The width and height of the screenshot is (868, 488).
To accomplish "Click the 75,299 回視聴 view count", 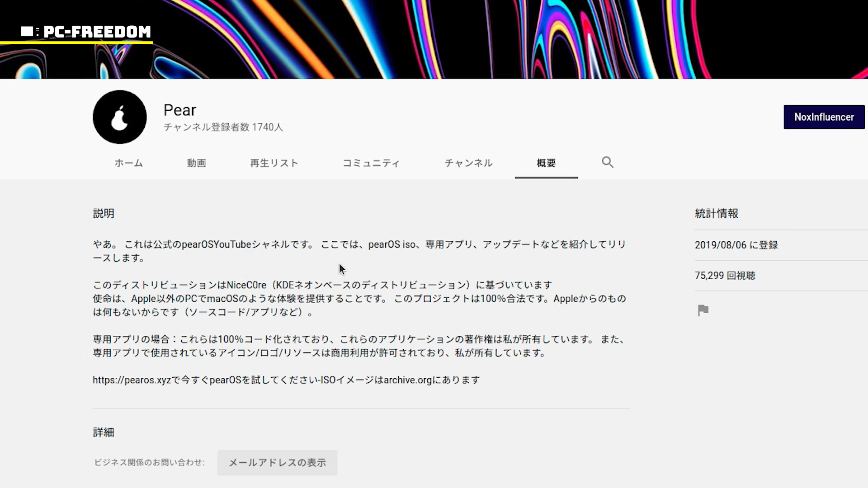I will [x=725, y=276].
